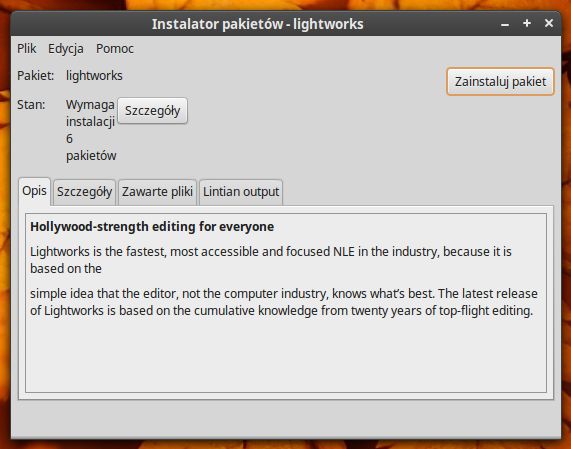Click paragraph starting 'Lightworks is the fastest'

271,260
